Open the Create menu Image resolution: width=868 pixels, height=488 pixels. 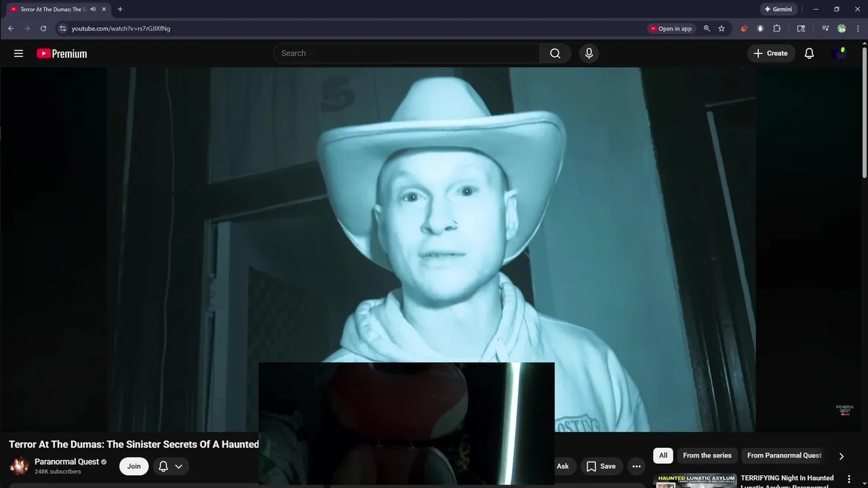770,54
